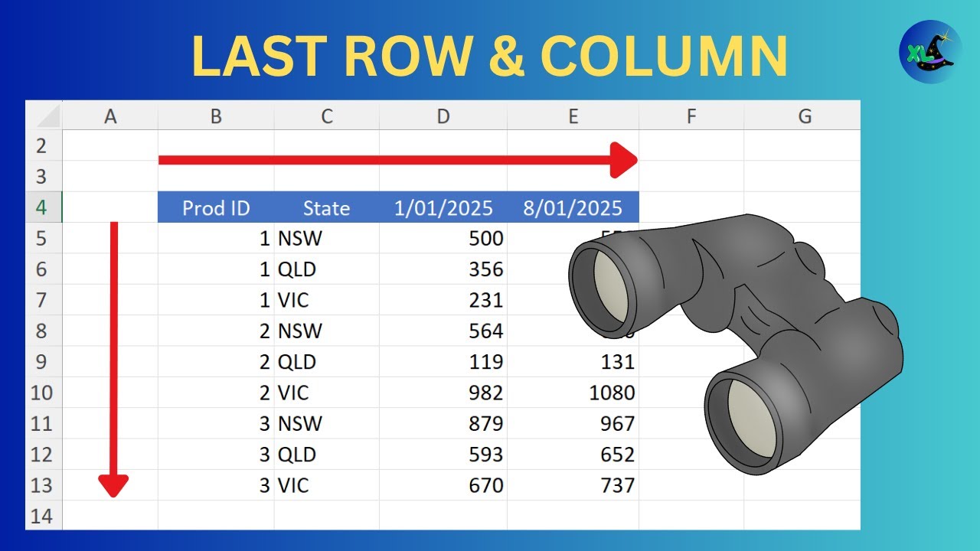Select row 6 header
The width and height of the screenshot is (980, 551).
tap(44, 269)
